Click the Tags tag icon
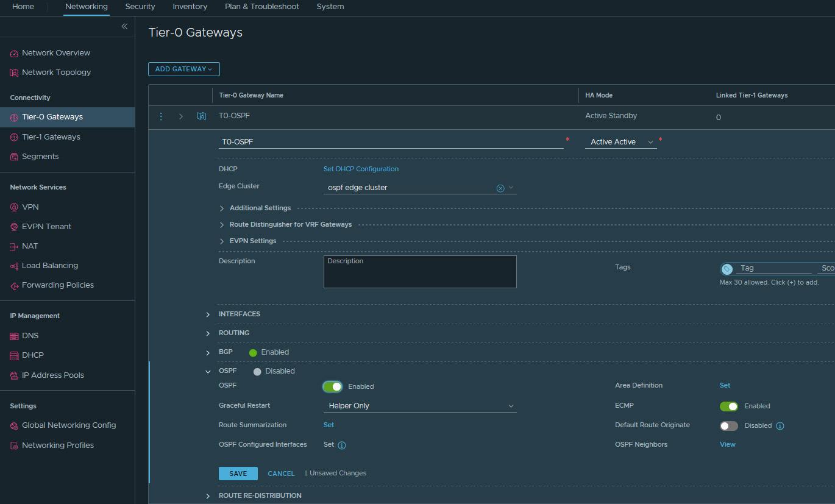Viewport: 835px width, 504px height. (x=727, y=269)
